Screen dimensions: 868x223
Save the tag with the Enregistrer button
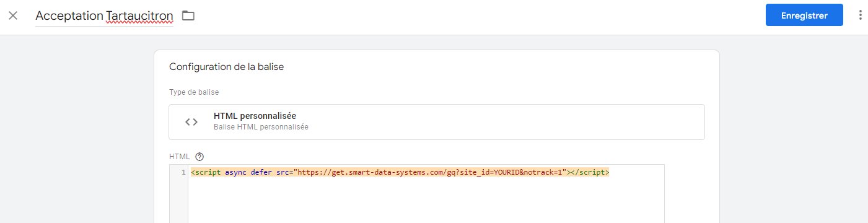click(x=804, y=15)
